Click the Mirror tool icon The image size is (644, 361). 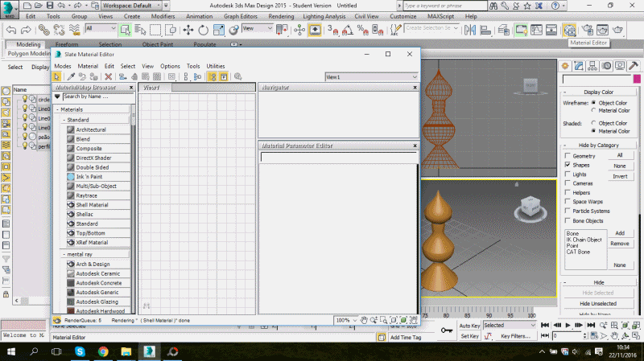pyautogui.click(x=470, y=30)
